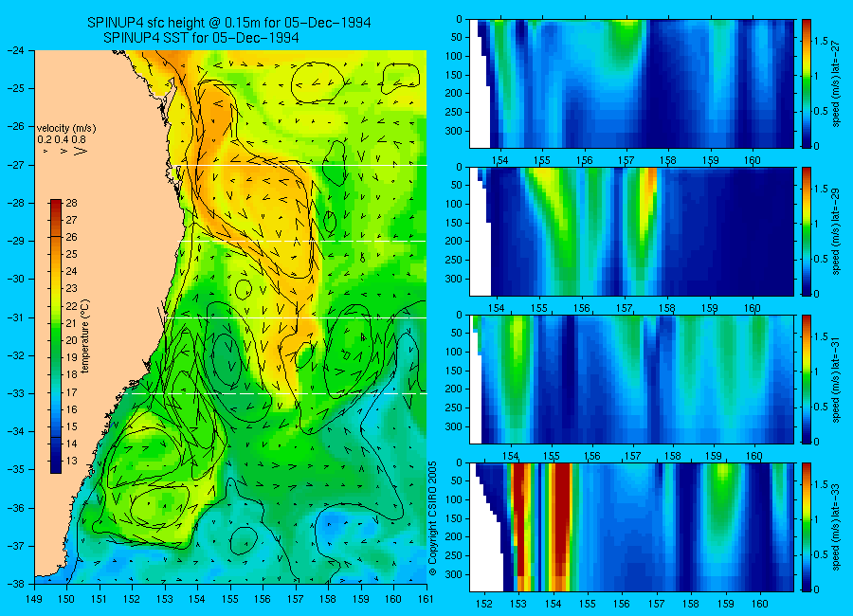Click the 250 depth label of lat=-31 panel

tap(453, 408)
